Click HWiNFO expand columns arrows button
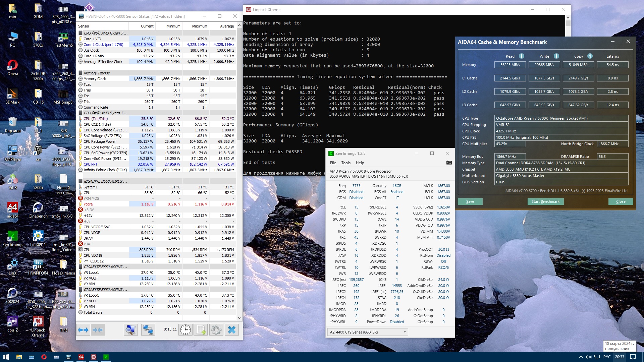The width and height of the screenshot is (644, 362). click(x=83, y=330)
